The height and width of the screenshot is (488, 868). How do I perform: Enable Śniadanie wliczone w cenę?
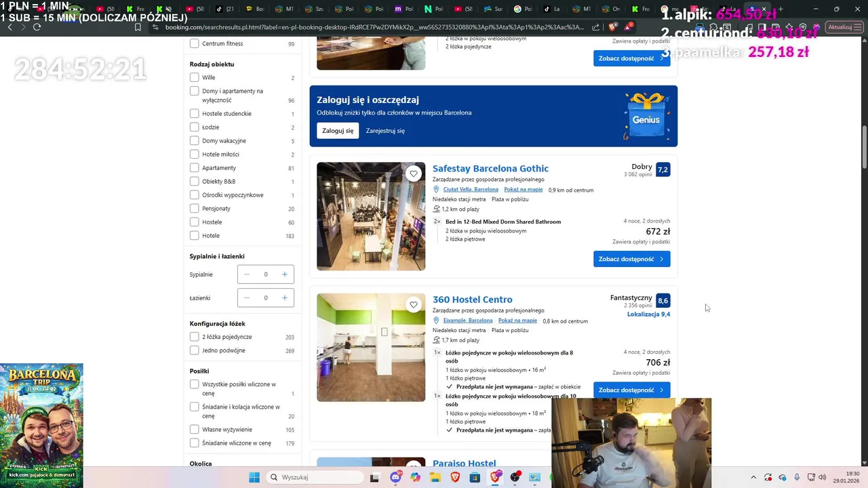(x=195, y=443)
